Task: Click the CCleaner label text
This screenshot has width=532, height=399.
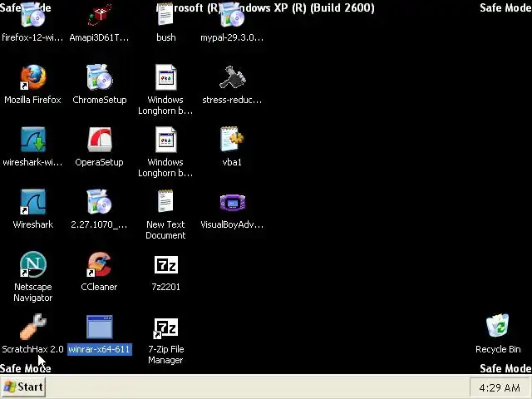Action: [x=99, y=287]
